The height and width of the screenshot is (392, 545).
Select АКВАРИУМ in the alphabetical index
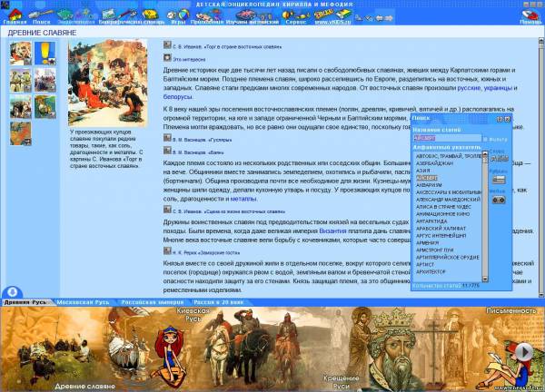pyautogui.click(x=429, y=185)
